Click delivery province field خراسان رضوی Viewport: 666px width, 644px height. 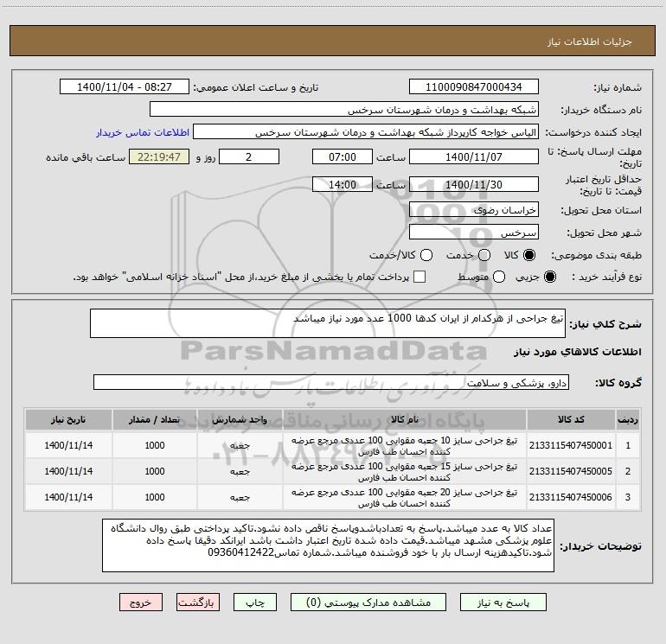pyautogui.click(x=474, y=209)
